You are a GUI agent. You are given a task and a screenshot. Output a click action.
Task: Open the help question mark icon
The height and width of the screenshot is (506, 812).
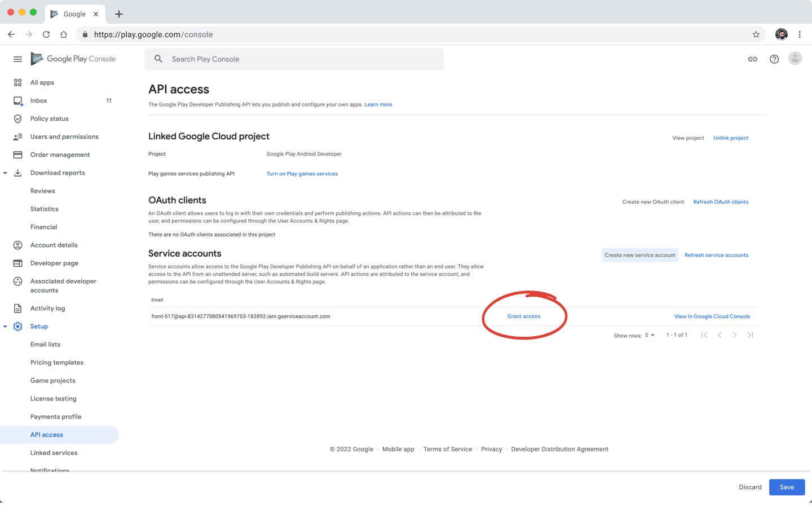[x=774, y=59]
